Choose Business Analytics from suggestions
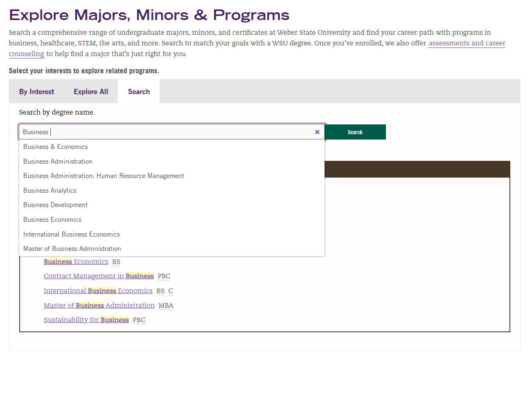The image size is (532, 399). pyautogui.click(x=172, y=191)
